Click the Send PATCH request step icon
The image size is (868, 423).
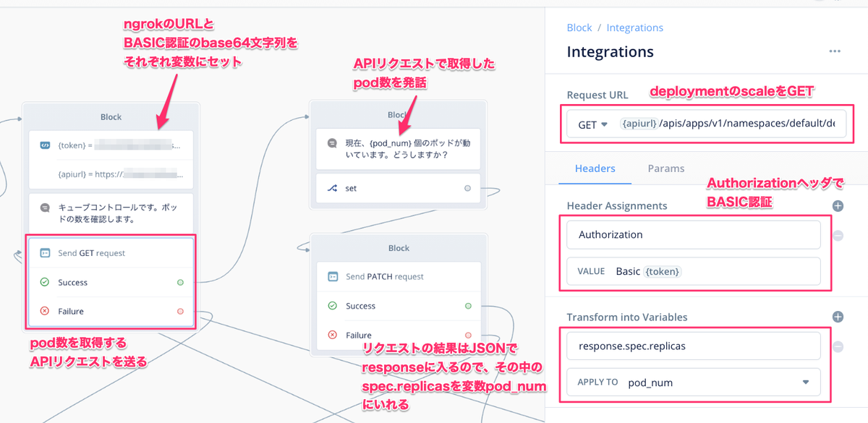point(333,276)
